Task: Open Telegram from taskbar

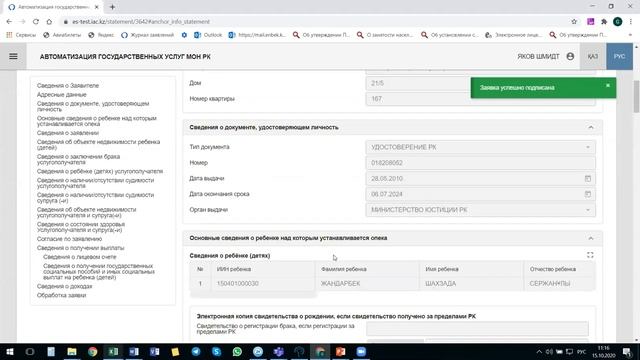Action: (x=196, y=351)
